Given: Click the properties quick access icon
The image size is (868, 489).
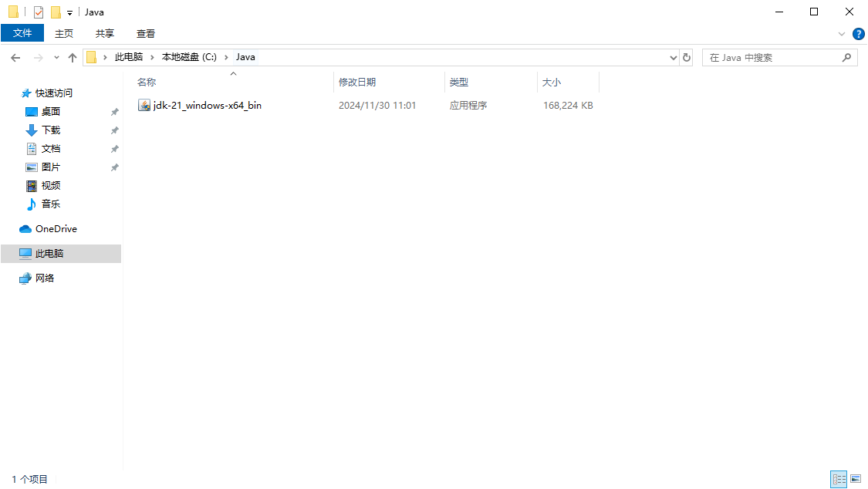Looking at the screenshot, I should [x=39, y=12].
